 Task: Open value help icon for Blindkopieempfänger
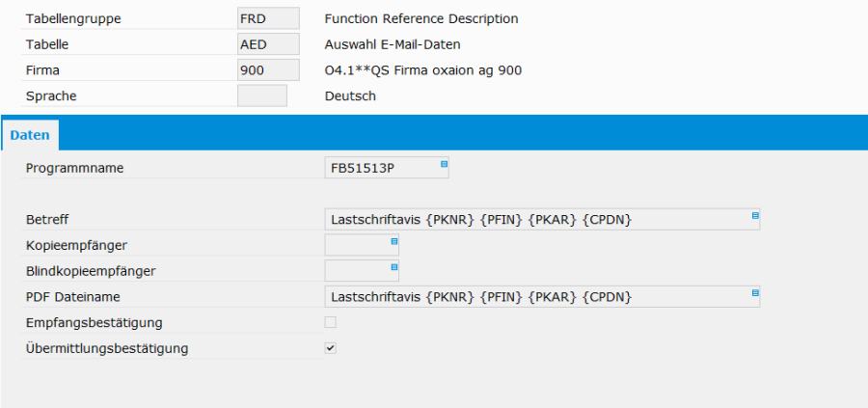tap(394, 266)
